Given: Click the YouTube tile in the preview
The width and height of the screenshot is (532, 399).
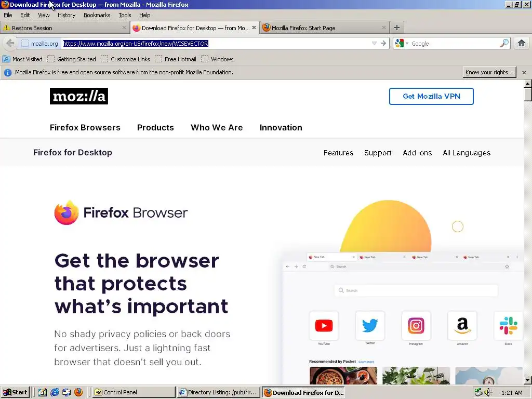Looking at the screenshot, I should (324, 326).
